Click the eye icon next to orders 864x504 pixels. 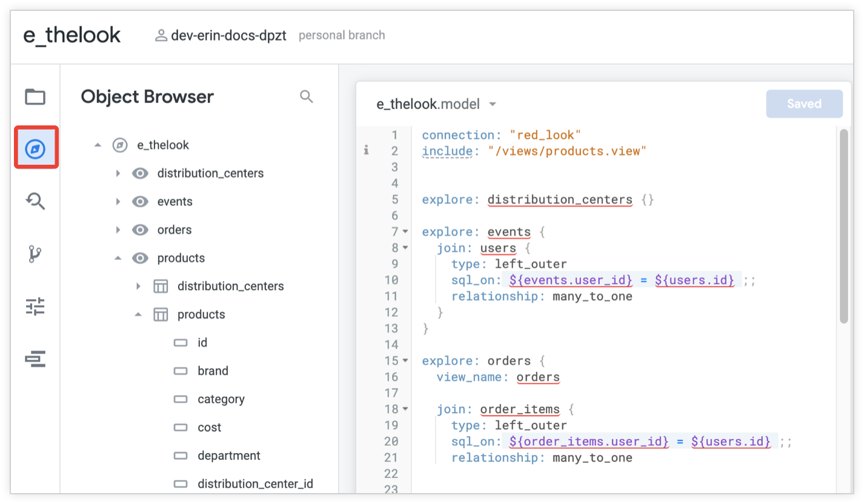[x=140, y=230]
